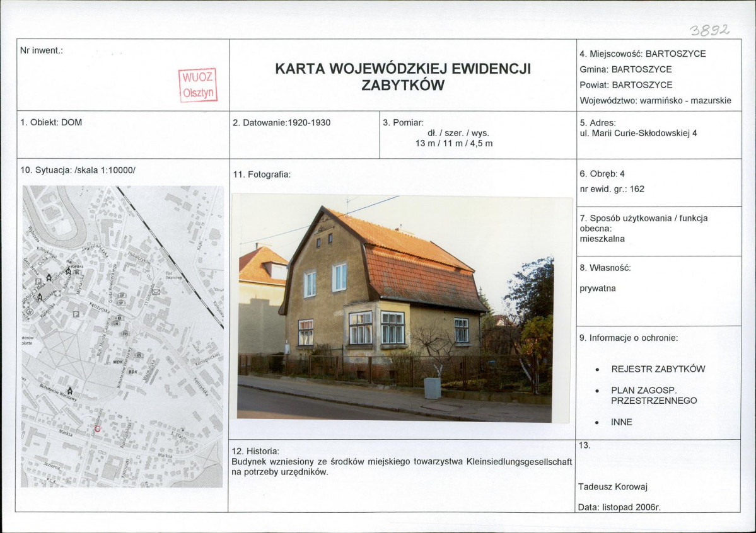Image resolution: width=756 pixels, height=533 pixels.
Task: Click '2. Datowanie:1920-1930'
Action: point(282,122)
